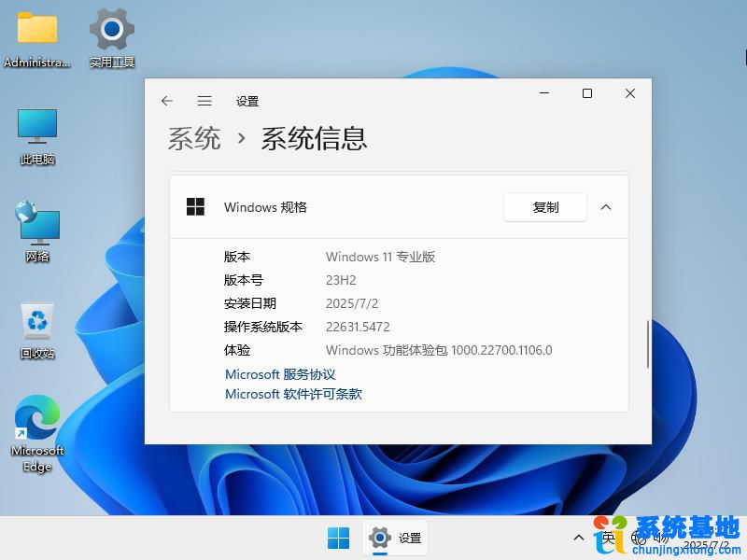
Task: Select the install date 2025/7/2 value
Action: 352,304
